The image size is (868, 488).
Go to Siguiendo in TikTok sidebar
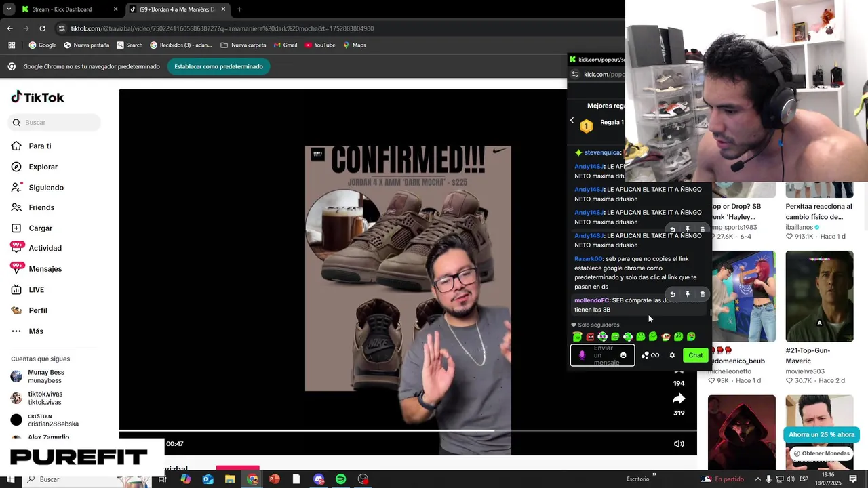[37, 188]
